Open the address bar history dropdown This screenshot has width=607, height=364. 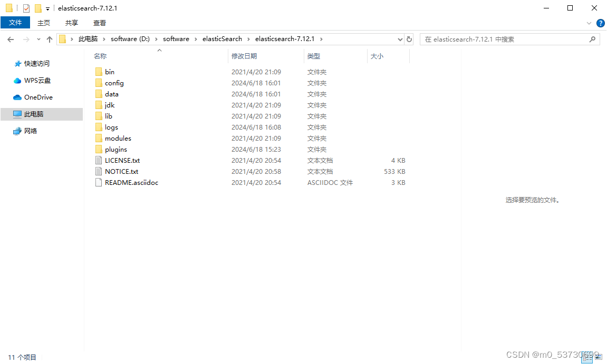click(400, 39)
